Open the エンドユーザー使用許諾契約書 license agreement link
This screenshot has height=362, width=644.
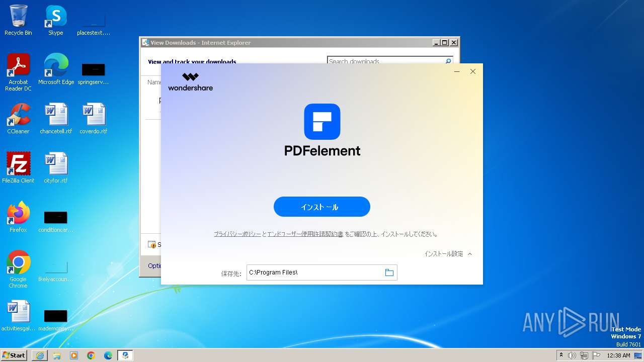click(305, 234)
